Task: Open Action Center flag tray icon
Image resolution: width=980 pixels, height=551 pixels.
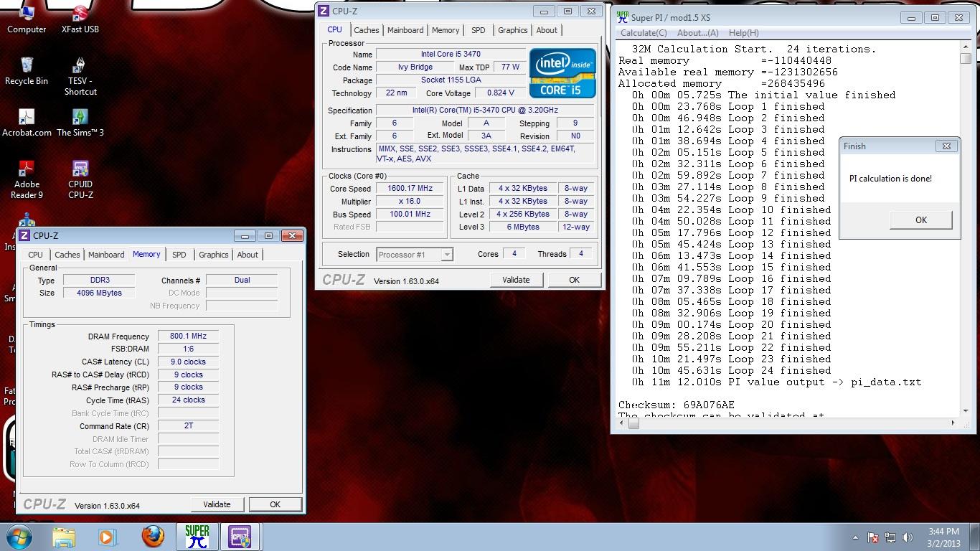Action: [873, 537]
